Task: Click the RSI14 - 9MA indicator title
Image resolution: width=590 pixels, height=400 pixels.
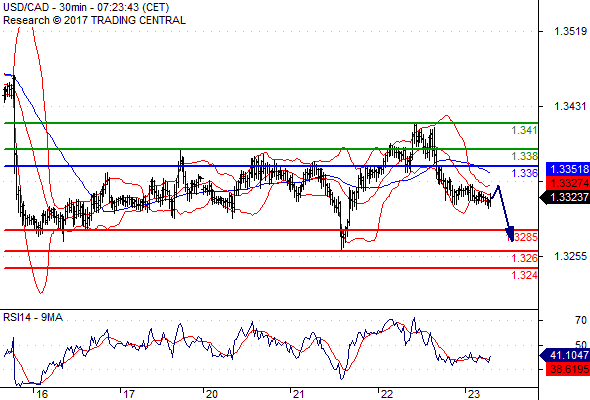Action: click(x=33, y=318)
